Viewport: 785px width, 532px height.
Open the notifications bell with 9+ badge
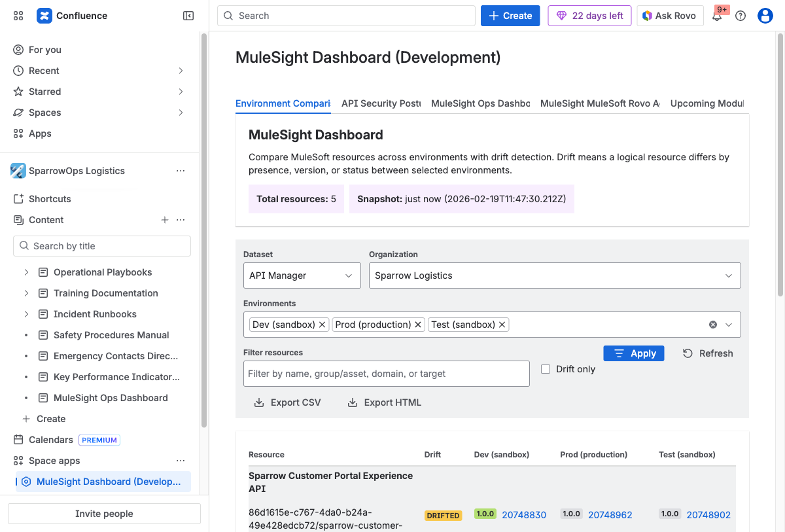tap(718, 15)
